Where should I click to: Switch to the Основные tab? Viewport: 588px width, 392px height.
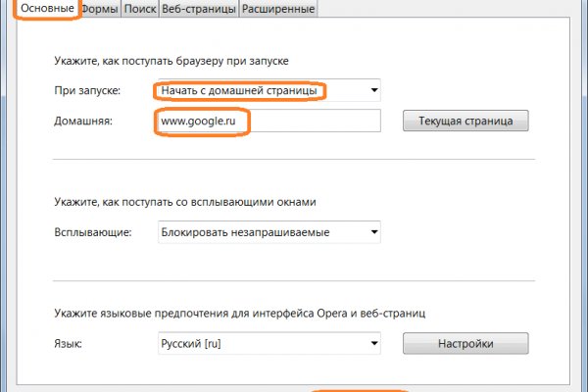point(40,9)
